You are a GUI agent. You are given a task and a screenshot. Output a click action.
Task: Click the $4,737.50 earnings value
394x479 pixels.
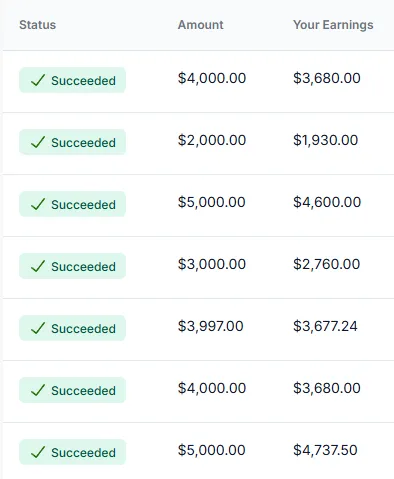pos(325,450)
